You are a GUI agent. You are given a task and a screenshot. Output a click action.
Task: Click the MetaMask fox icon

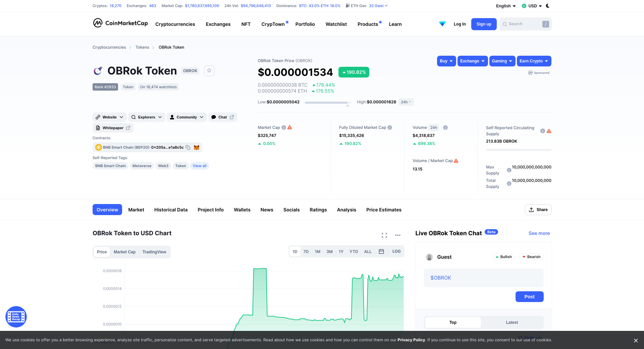197,147
